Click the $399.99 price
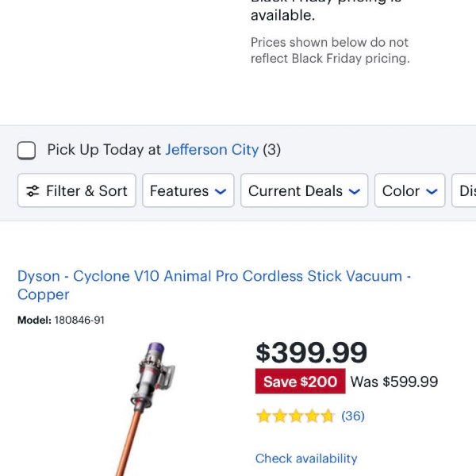This screenshot has width=476, height=476. [312, 352]
